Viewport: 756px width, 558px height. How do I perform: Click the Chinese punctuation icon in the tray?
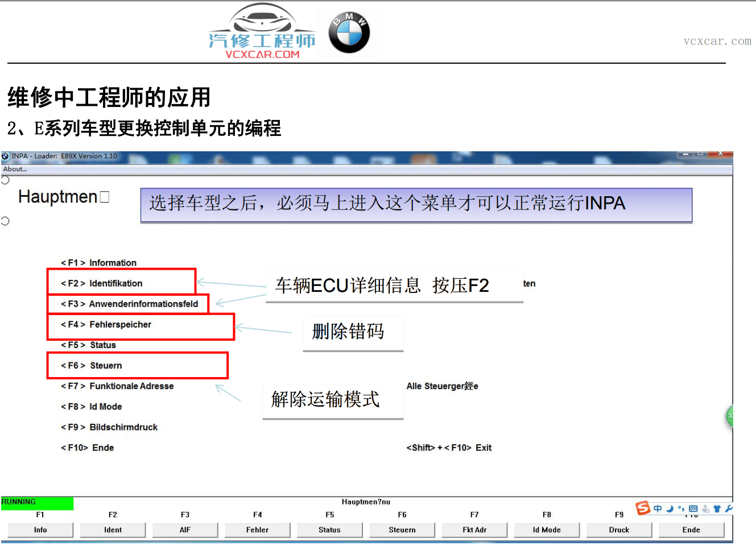681,509
